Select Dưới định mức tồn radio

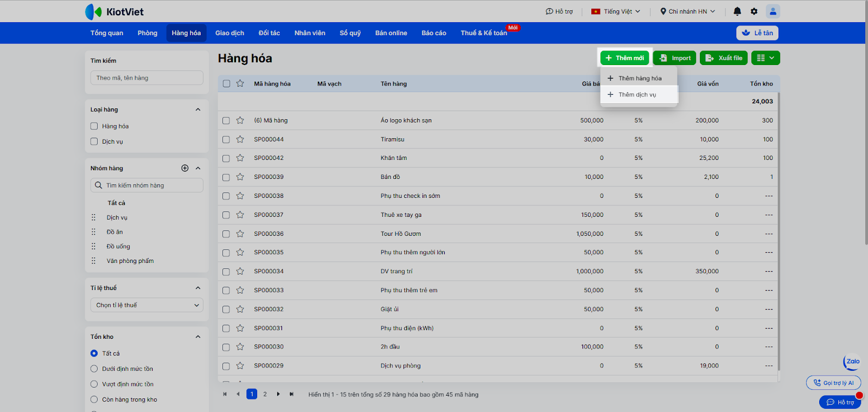(94, 369)
